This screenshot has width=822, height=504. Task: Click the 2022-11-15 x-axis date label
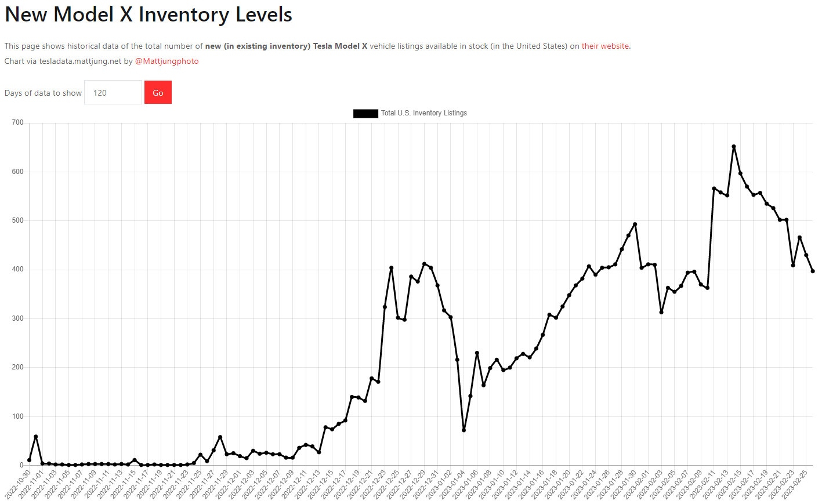point(123,485)
